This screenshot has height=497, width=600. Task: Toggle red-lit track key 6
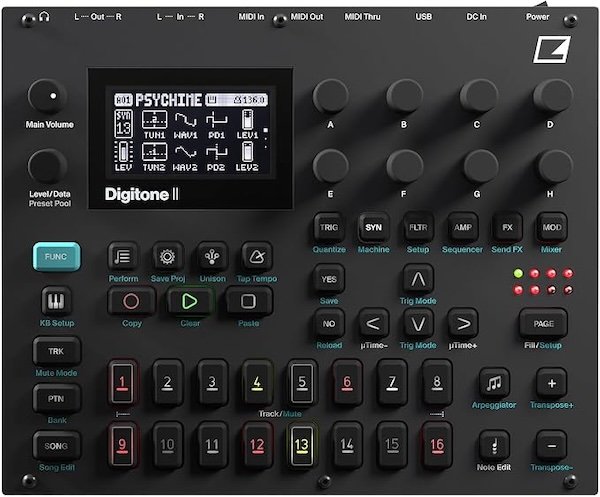pyautogui.click(x=347, y=383)
